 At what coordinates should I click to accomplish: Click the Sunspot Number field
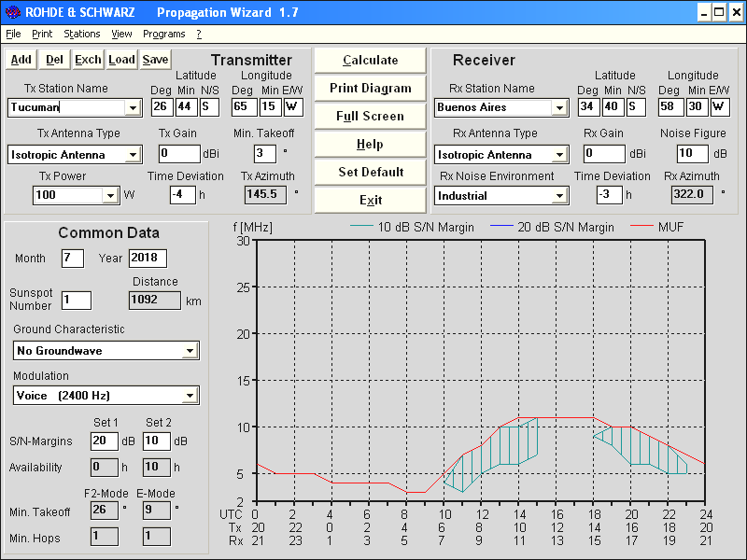pyautogui.click(x=77, y=301)
